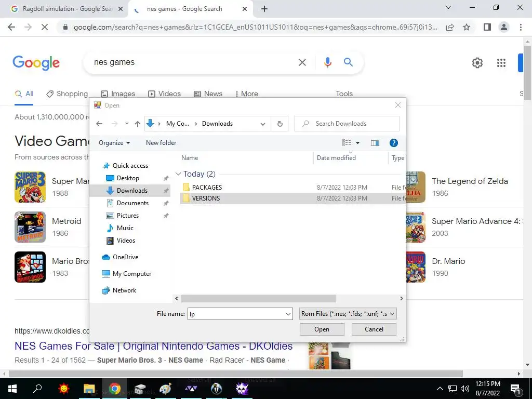
Task: Click the Back arrow in the Open dialog
Action: click(99, 124)
